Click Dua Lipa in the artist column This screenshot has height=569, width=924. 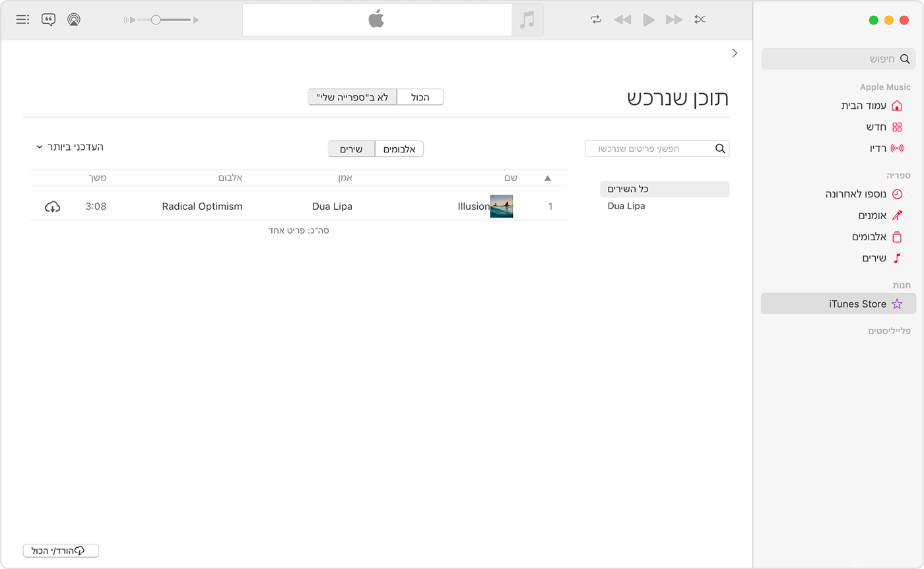coord(332,207)
